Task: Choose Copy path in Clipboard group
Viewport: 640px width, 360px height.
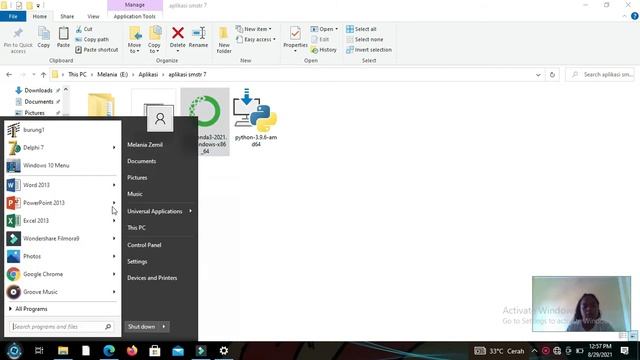Action: (x=92, y=40)
